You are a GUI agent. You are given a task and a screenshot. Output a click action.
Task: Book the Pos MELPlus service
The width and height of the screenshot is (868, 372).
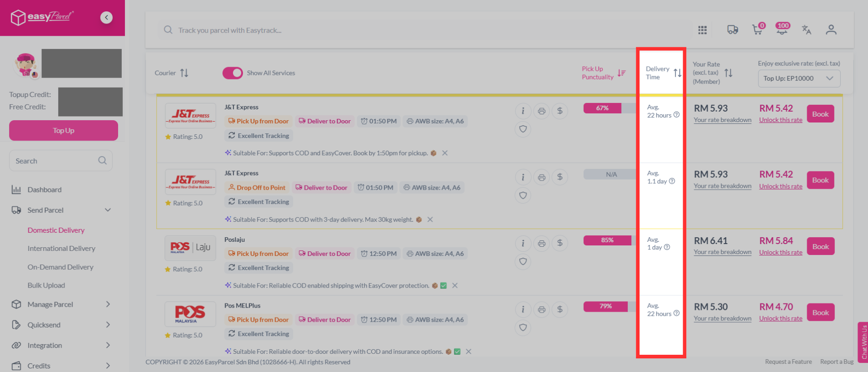click(820, 312)
